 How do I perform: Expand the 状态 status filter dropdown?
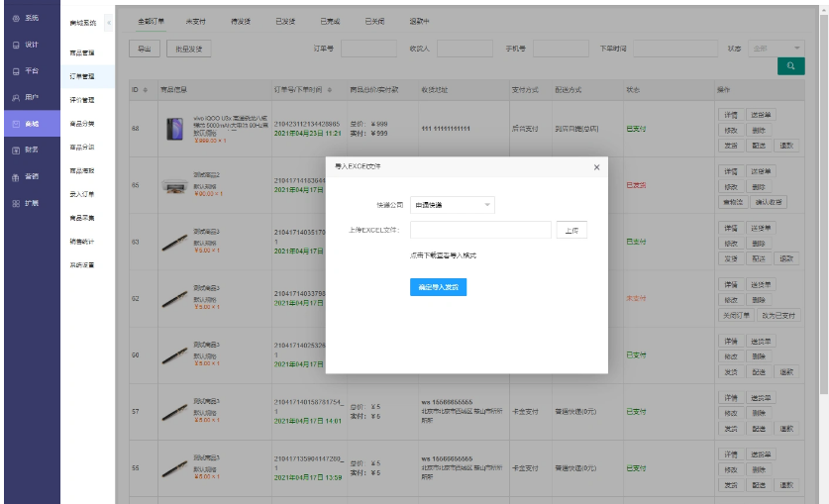pyautogui.click(x=777, y=48)
